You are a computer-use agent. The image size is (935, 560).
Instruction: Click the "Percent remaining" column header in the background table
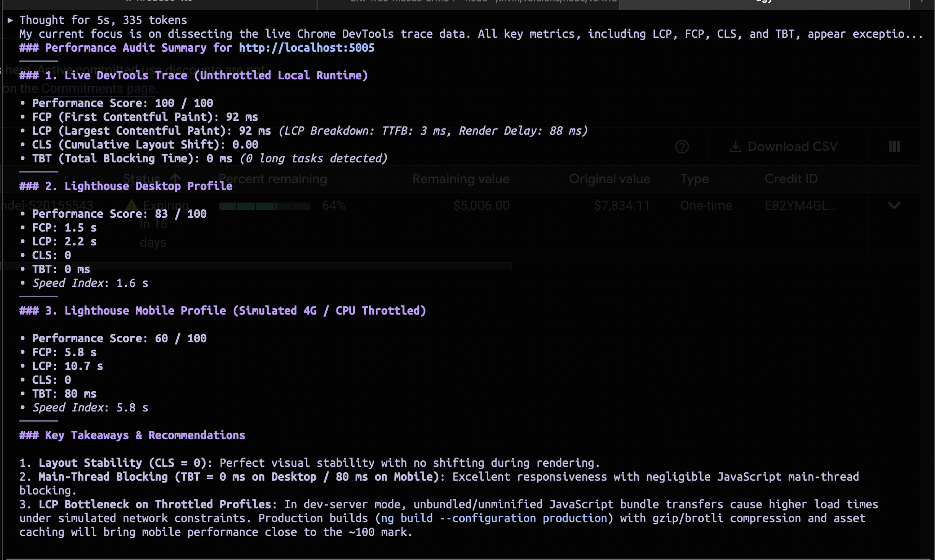[273, 179]
